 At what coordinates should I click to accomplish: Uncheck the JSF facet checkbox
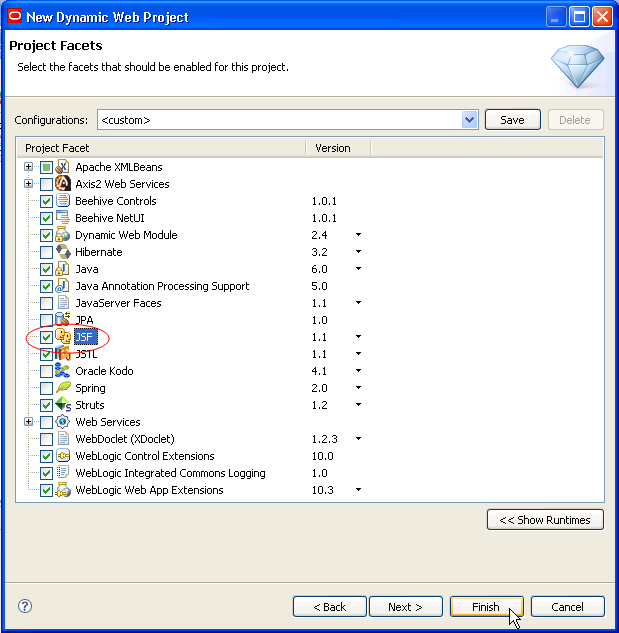pos(46,337)
